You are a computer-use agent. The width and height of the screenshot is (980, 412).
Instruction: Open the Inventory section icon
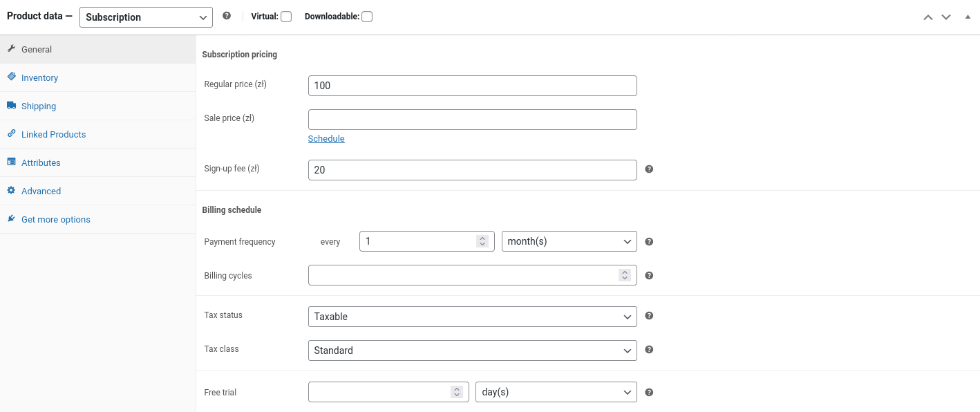click(x=10, y=77)
